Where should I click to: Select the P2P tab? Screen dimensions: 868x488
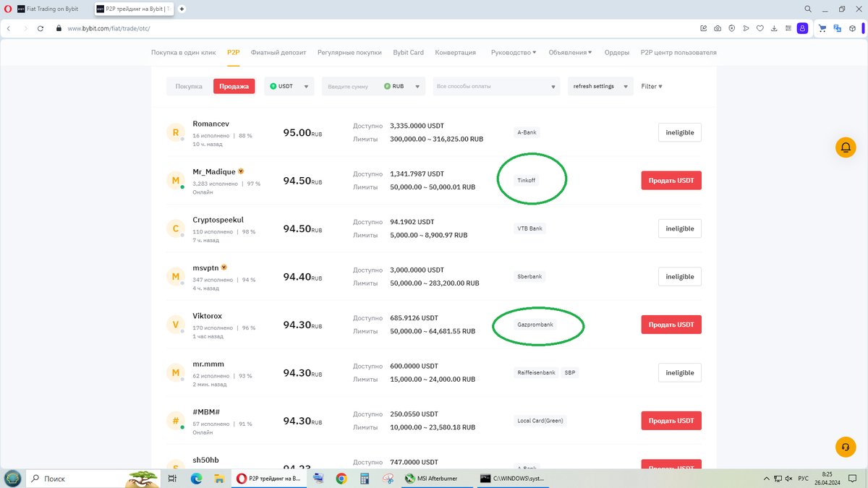[234, 53]
